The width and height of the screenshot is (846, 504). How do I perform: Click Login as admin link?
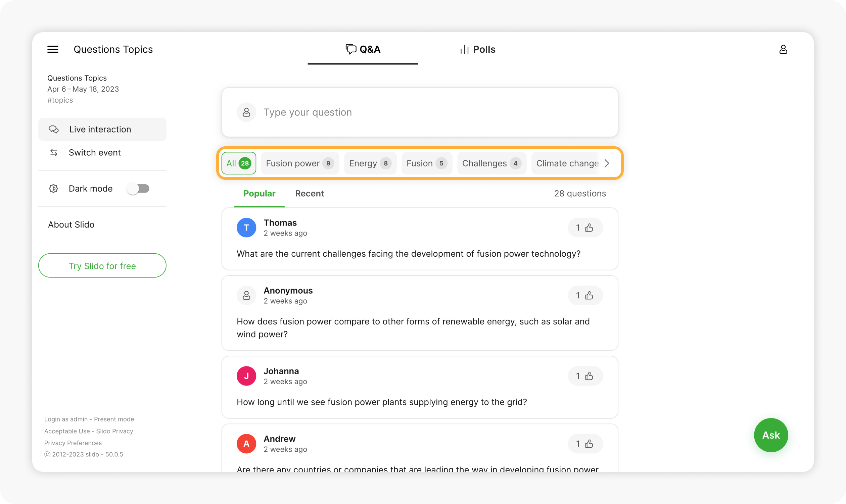[x=66, y=419]
